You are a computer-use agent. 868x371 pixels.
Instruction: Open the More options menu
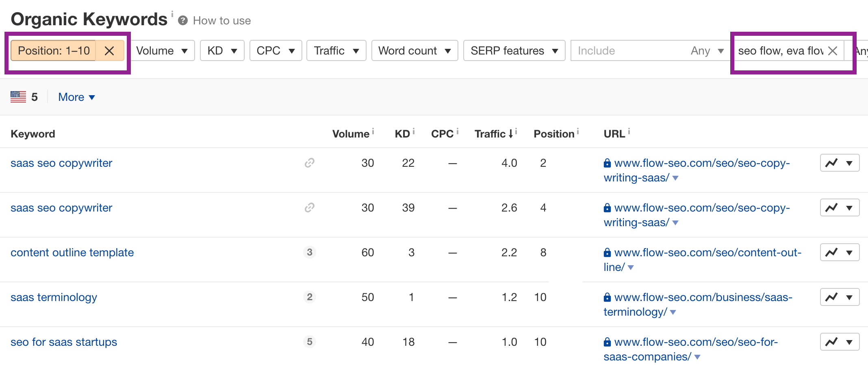pos(76,97)
